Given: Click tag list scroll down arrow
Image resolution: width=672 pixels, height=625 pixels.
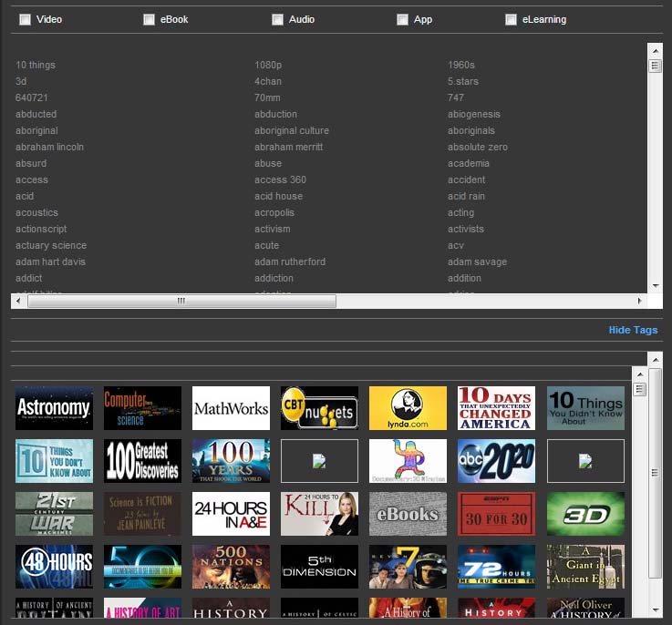Looking at the screenshot, I should point(655,286).
